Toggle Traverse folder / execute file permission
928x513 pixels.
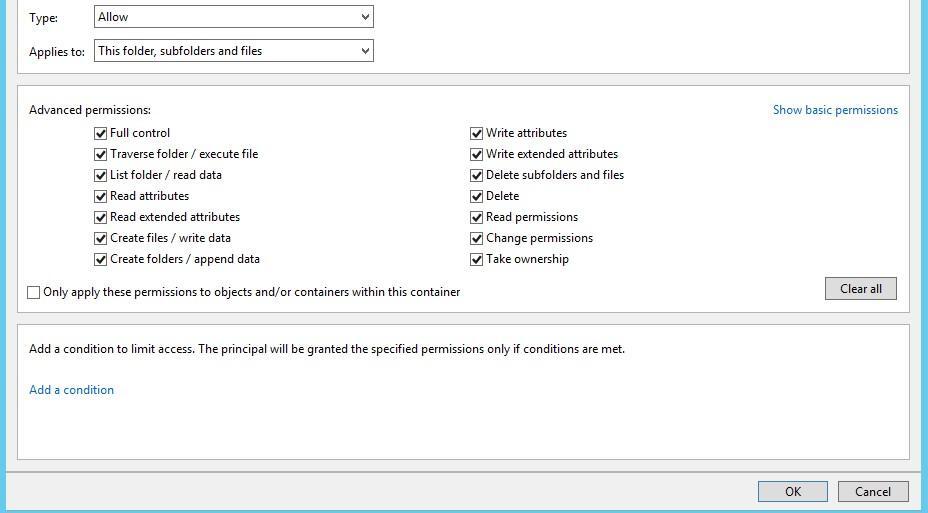[101, 155]
